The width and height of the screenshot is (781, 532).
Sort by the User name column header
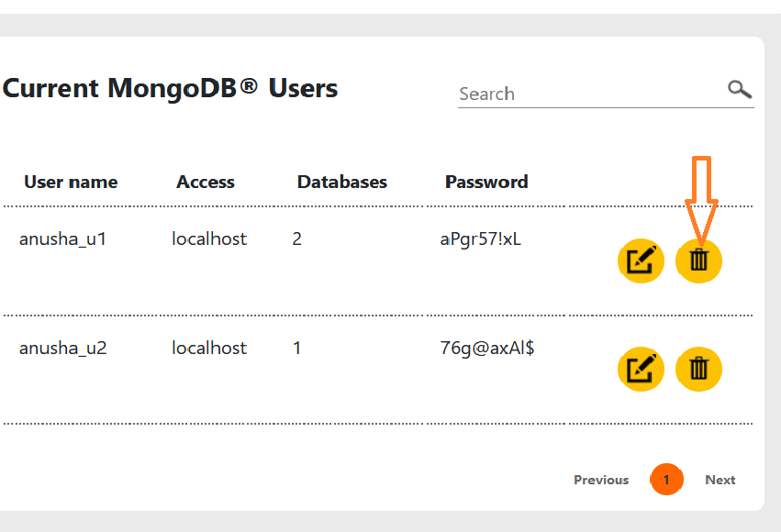pos(71,182)
